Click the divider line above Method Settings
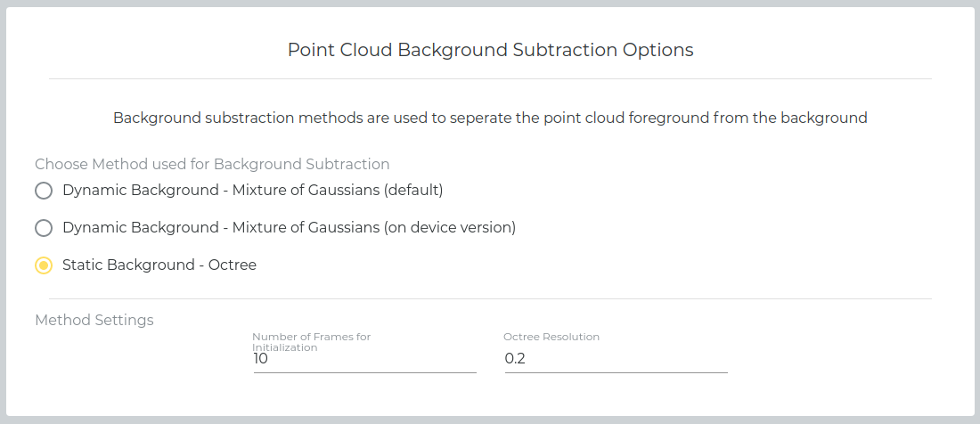Viewport: 980px width, 424px height. click(490, 298)
